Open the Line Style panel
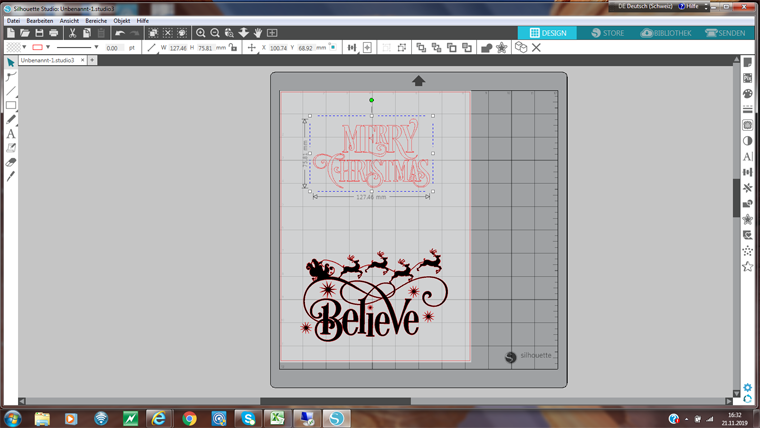 [747, 110]
